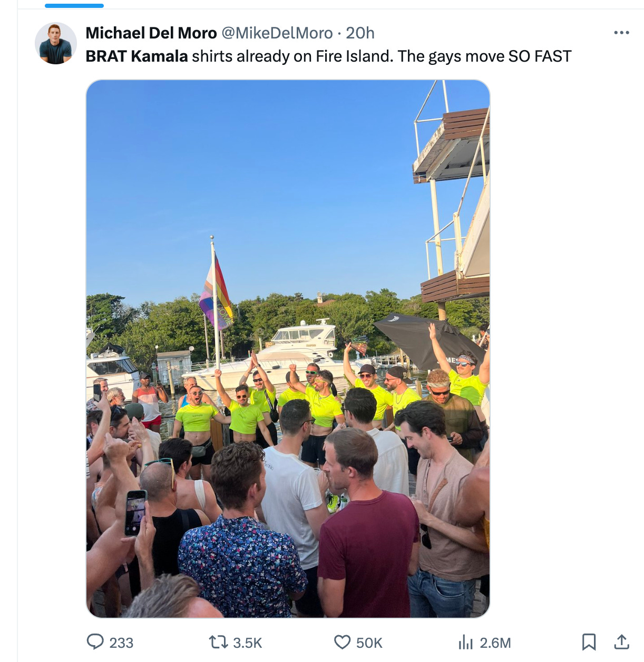Screen dimensions: 644x662
Task: Open the three-dot more options menu
Action: coord(622,33)
